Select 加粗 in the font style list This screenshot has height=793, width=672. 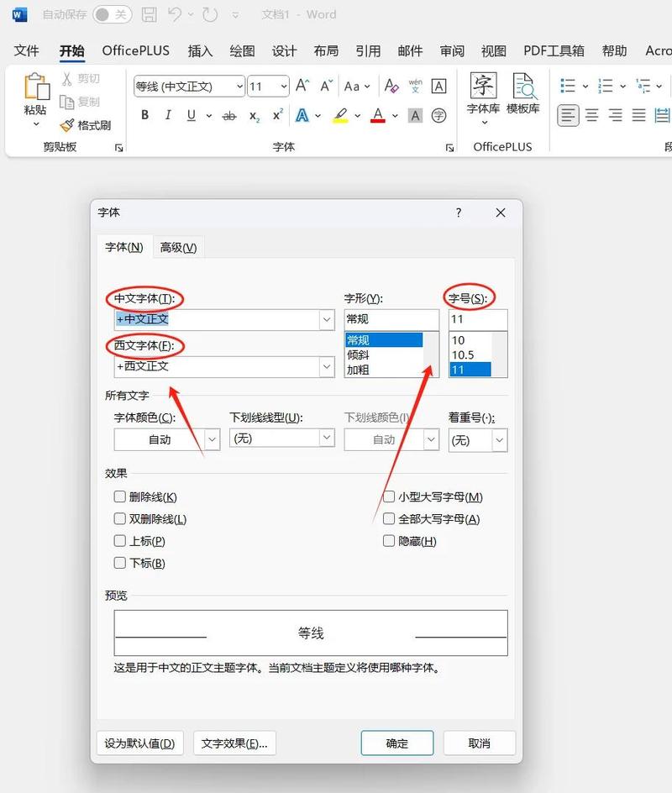click(384, 370)
